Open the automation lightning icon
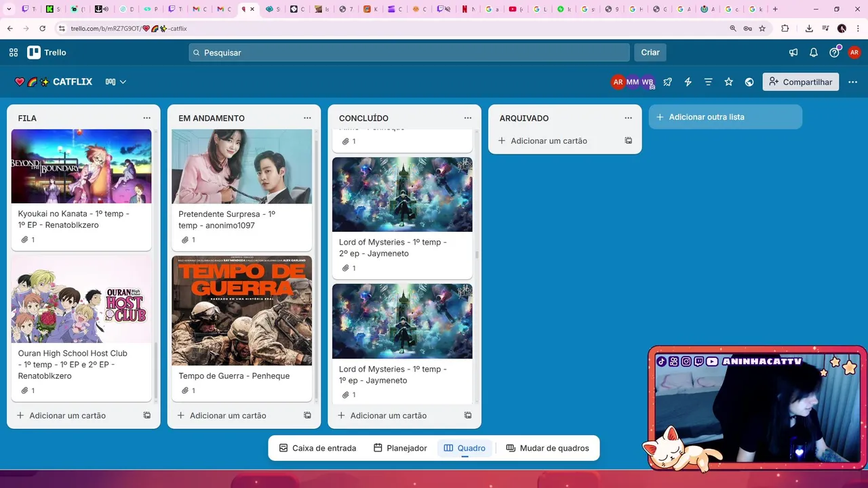This screenshot has width=868, height=488. point(688,82)
